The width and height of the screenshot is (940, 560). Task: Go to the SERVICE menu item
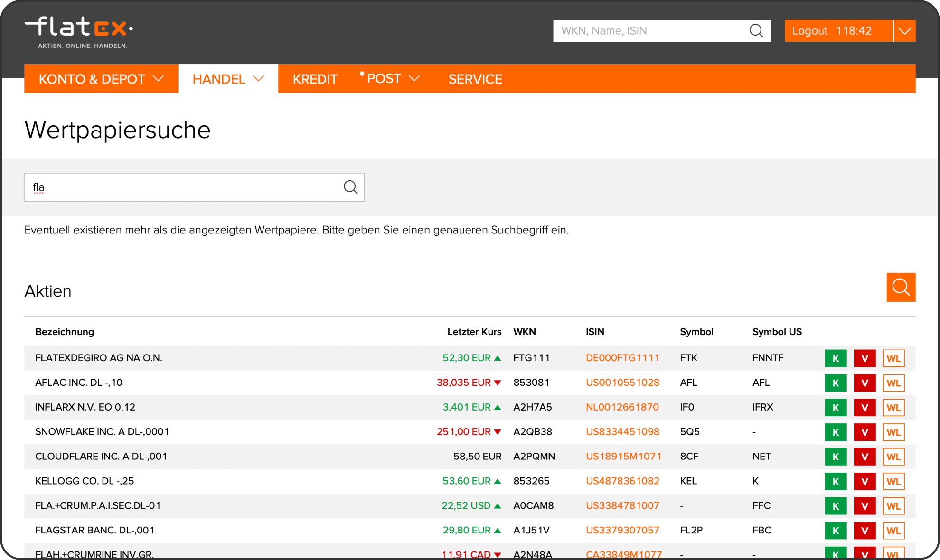point(475,79)
